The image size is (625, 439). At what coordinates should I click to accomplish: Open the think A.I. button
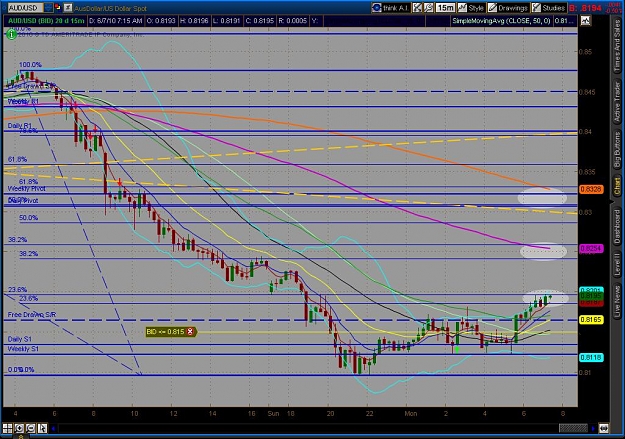pos(390,8)
